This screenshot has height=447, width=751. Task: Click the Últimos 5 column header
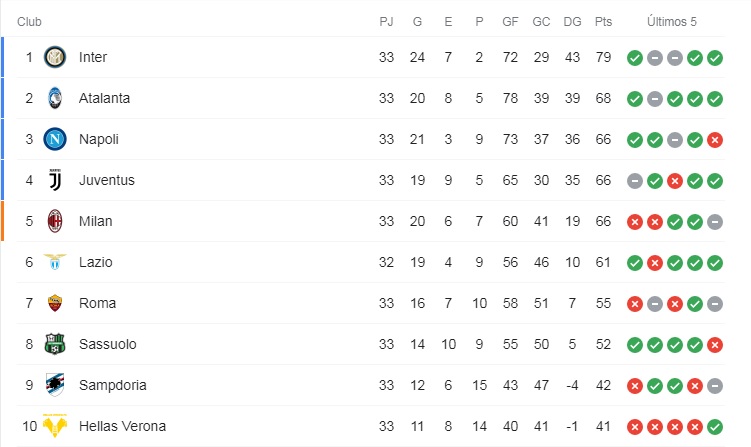point(671,22)
